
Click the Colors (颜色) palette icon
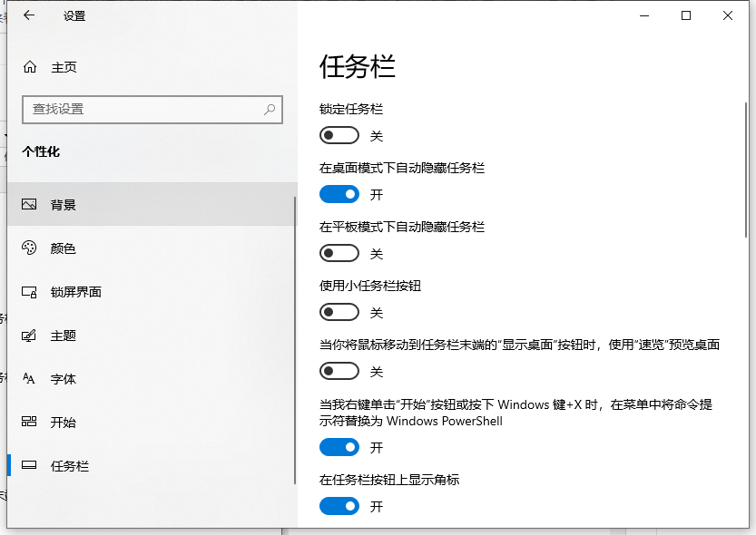tap(30, 248)
